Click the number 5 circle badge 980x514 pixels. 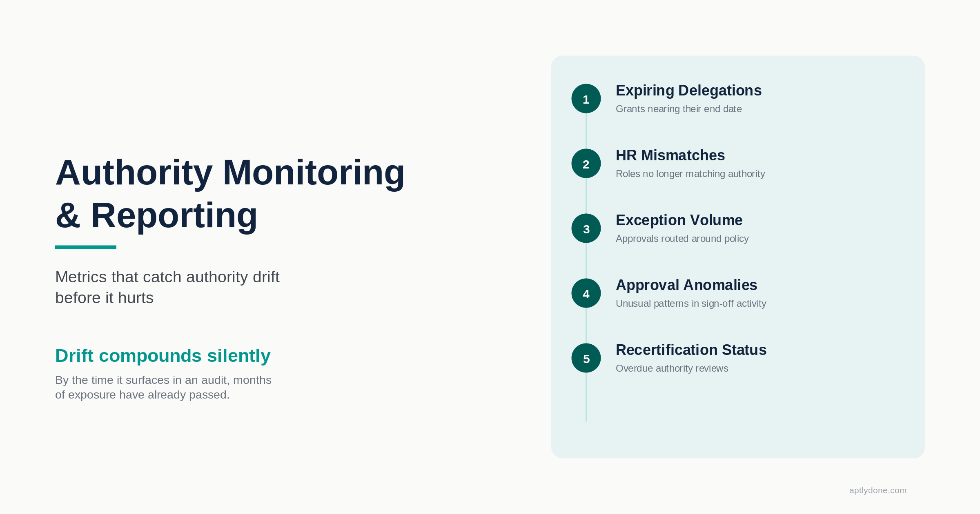586,358
